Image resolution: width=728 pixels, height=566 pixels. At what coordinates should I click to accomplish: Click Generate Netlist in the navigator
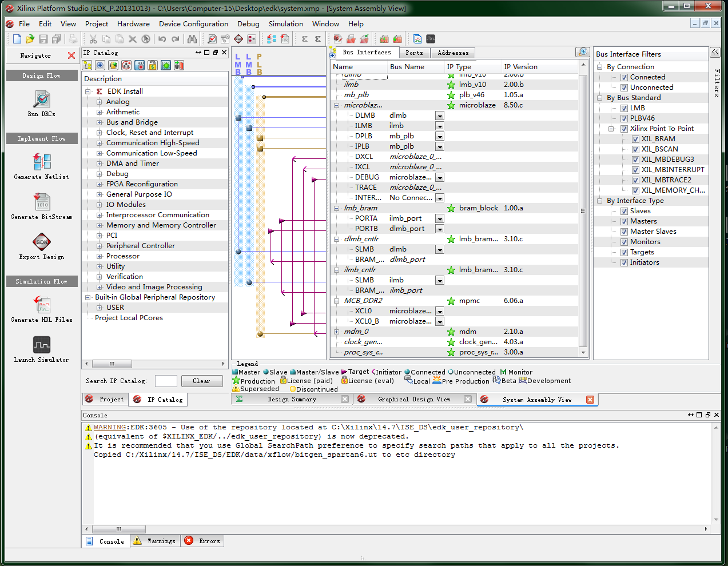41,166
